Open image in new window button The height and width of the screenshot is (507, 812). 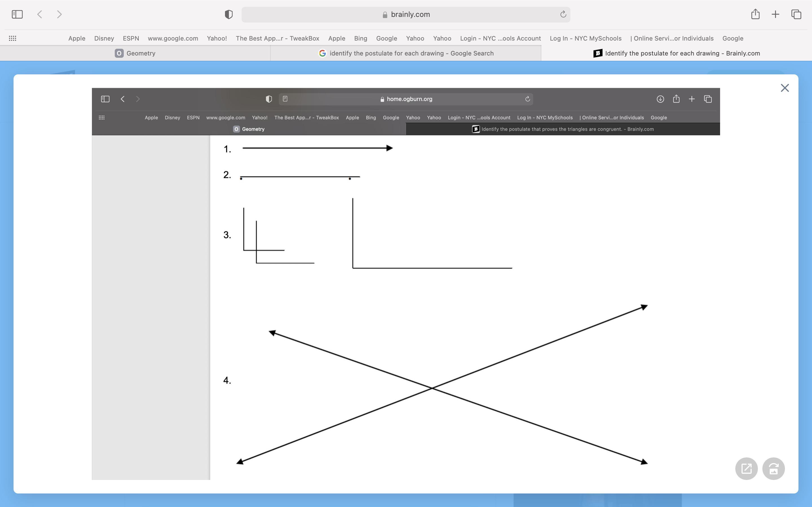[x=746, y=468]
